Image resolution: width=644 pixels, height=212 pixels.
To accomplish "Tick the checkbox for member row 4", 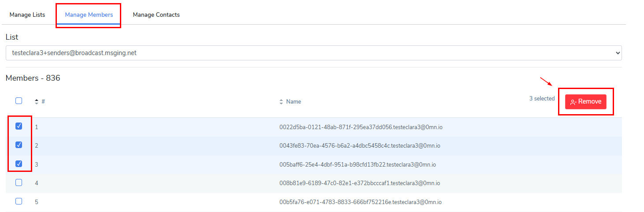I will coord(19,182).
